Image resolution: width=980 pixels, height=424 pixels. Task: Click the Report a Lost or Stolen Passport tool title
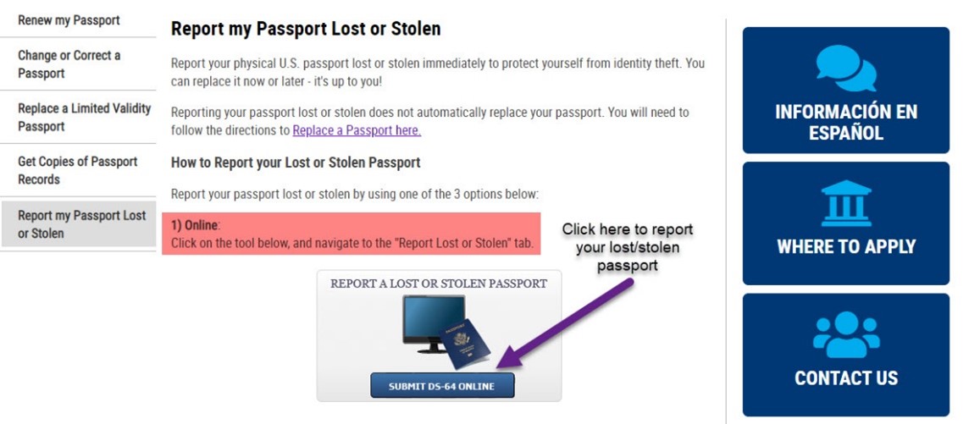[x=439, y=284]
